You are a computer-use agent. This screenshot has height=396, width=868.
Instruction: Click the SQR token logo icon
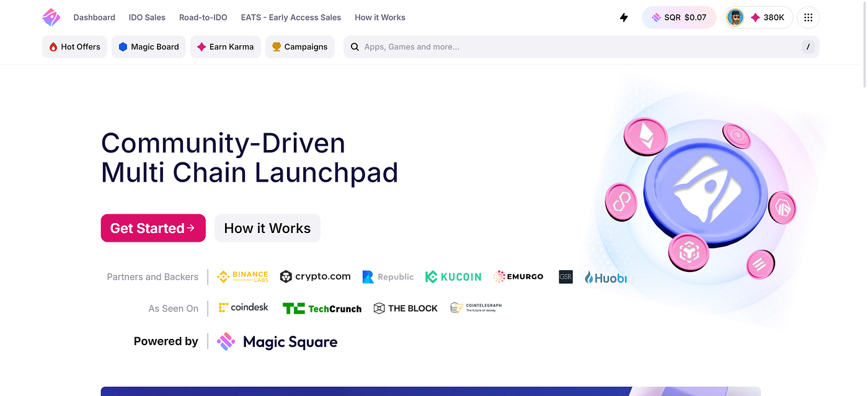656,17
